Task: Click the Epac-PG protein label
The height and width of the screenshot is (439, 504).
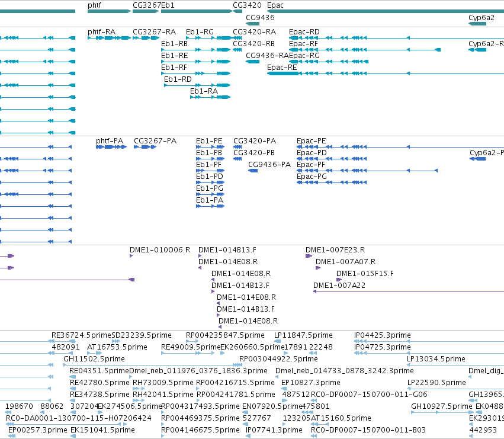Action: tap(312, 177)
